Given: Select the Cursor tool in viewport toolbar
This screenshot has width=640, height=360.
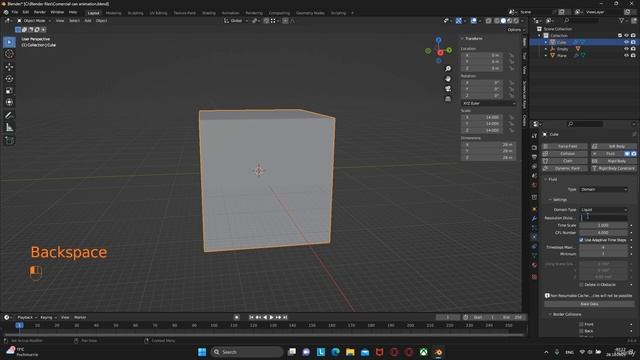Looking at the screenshot, I should coord(9,54).
